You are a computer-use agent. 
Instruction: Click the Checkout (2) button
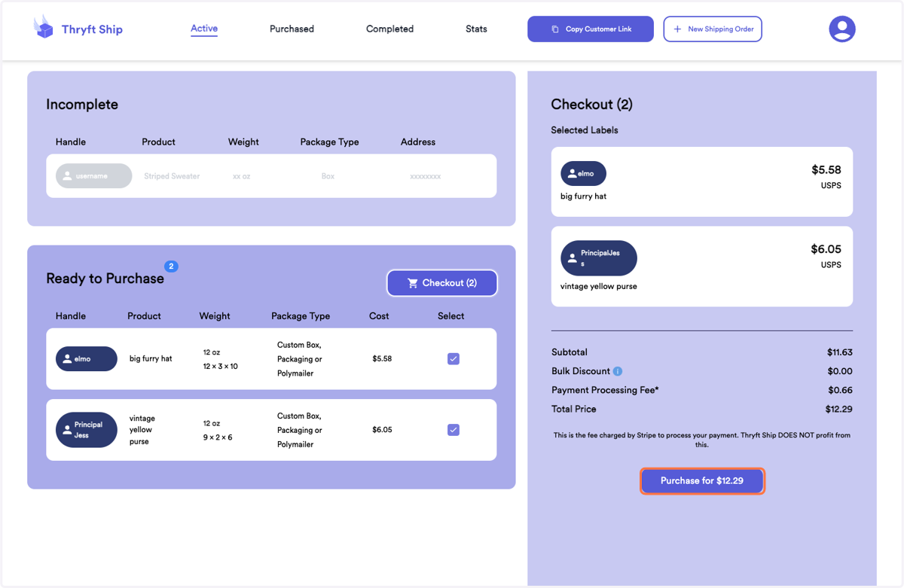click(x=442, y=283)
